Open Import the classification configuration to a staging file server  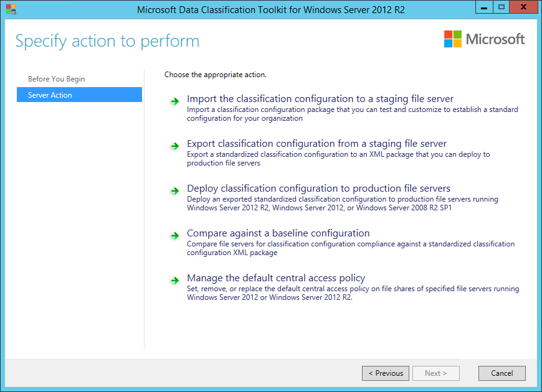pyautogui.click(x=320, y=99)
